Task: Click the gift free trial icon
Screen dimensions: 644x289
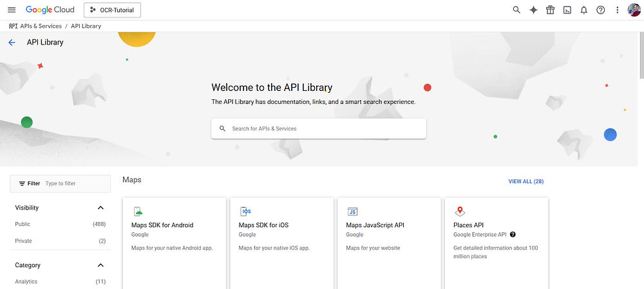Action: point(551,10)
